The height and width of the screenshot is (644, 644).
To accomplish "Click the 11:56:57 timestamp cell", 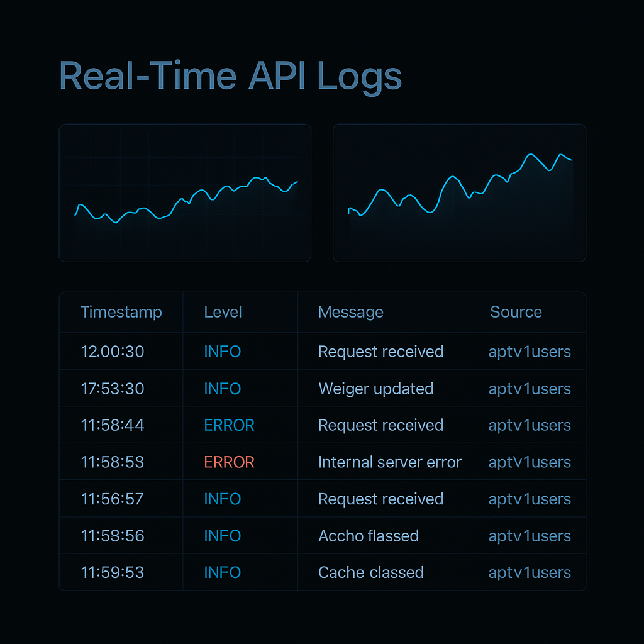I will pos(112,499).
